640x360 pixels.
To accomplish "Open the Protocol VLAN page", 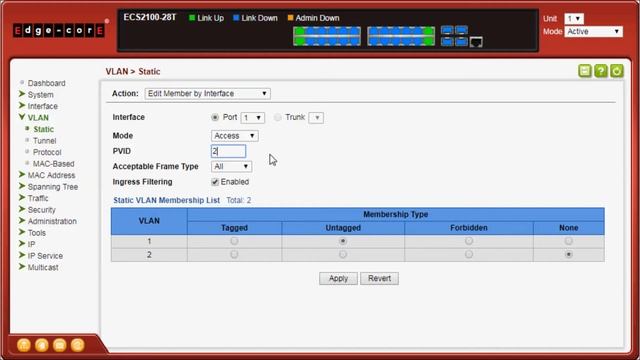I will pos(47,152).
